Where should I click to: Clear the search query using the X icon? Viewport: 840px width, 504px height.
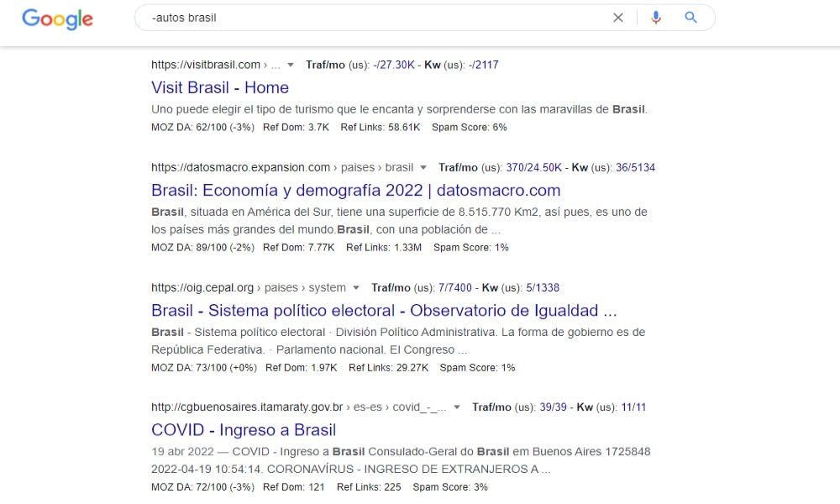point(618,17)
